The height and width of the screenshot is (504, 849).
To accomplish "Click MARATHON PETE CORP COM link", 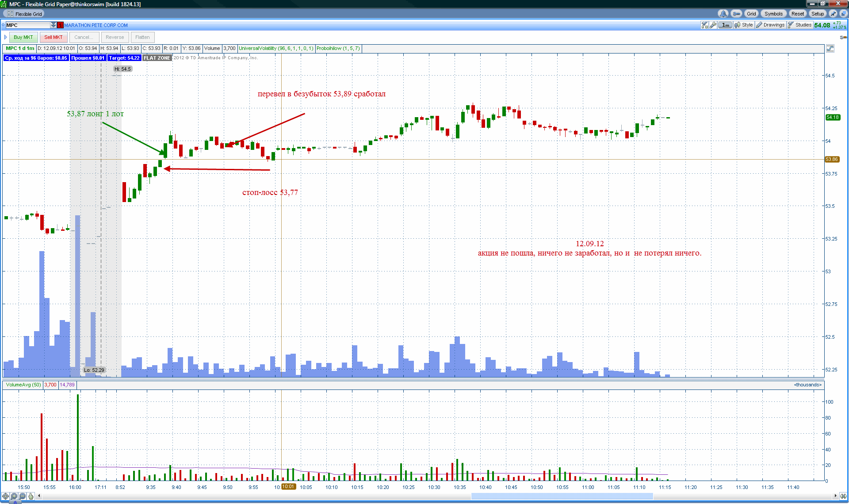I will 96,25.
